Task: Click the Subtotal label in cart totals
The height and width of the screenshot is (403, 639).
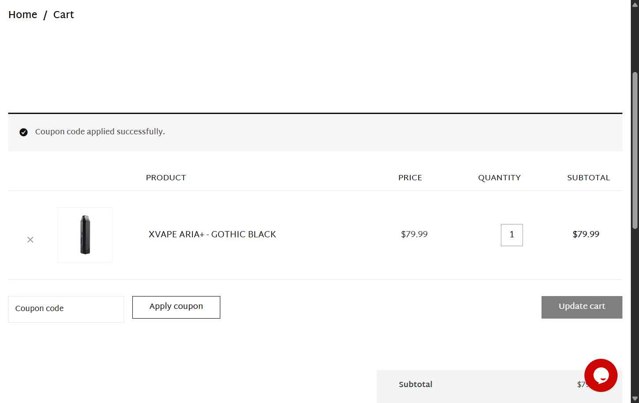Action: (x=415, y=384)
